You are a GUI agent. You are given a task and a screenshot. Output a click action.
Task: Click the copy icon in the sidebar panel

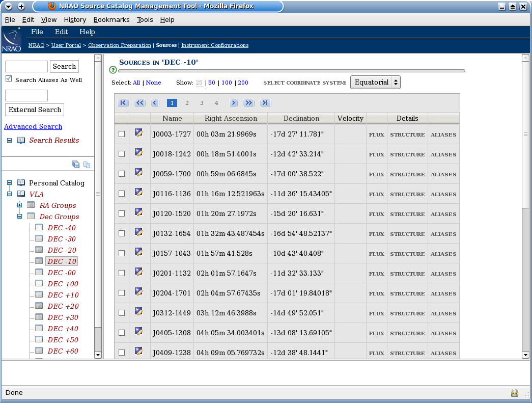87,164
